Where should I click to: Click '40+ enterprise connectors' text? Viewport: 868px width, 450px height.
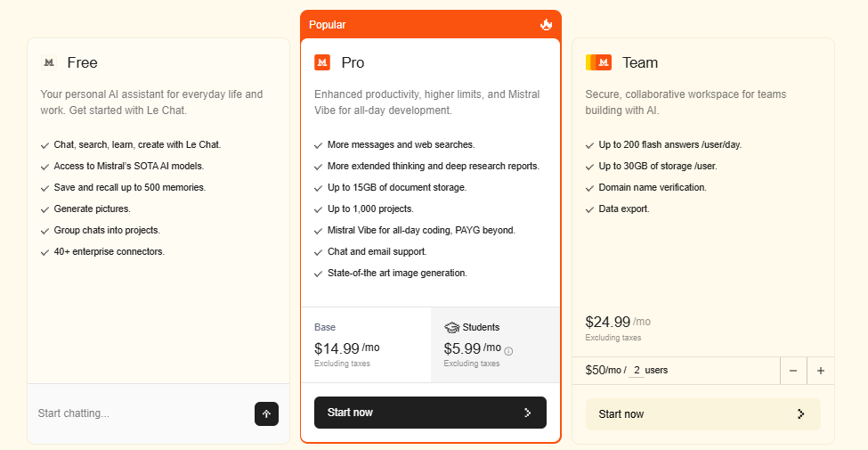[x=109, y=251]
